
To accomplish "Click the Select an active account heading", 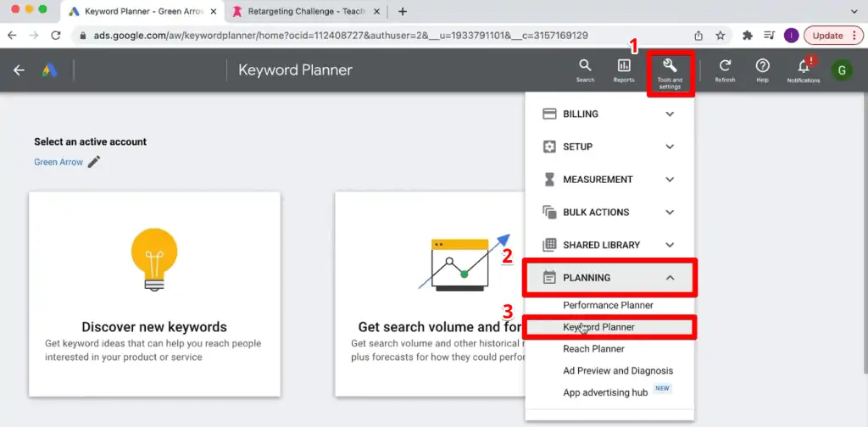I will 90,141.
